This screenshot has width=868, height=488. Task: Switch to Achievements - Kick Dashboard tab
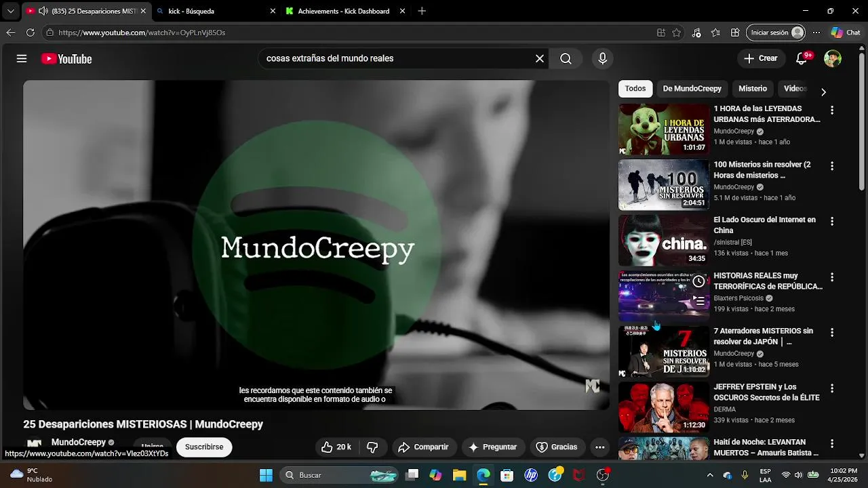(x=344, y=11)
